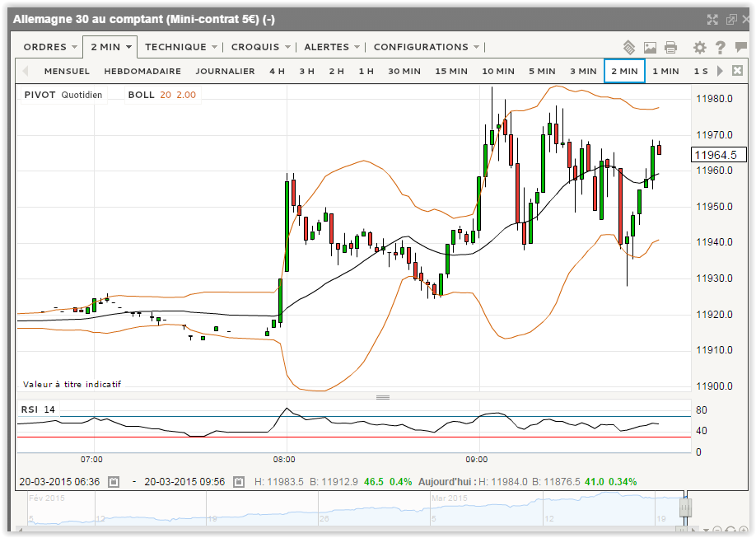756x538 pixels.
Task: Open the chart templates stacked-layers icon
Action: (x=629, y=47)
